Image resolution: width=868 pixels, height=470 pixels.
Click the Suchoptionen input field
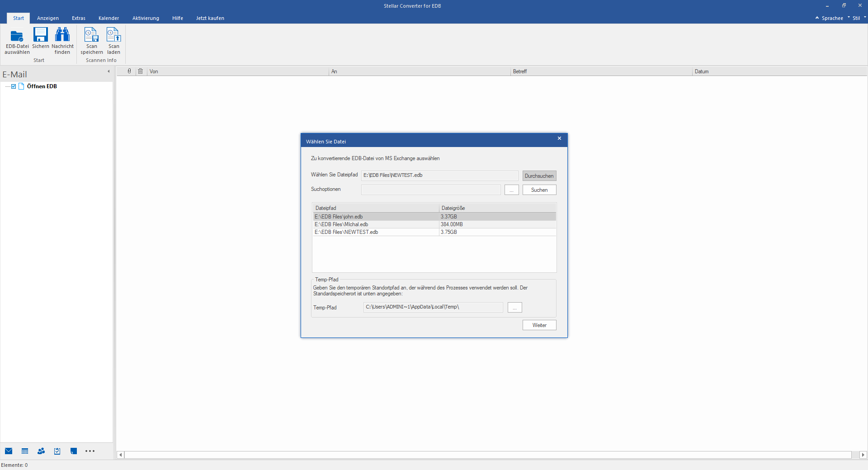point(431,190)
